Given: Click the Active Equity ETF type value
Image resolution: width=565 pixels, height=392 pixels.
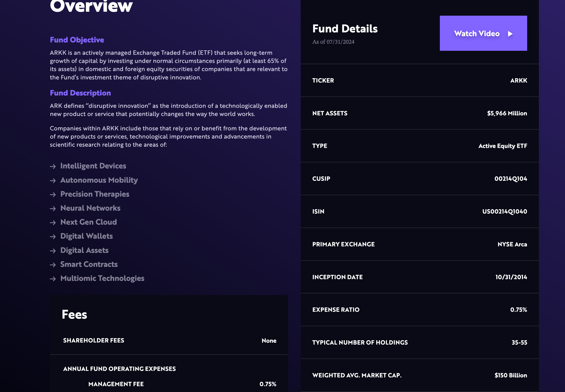Looking at the screenshot, I should tap(503, 146).
